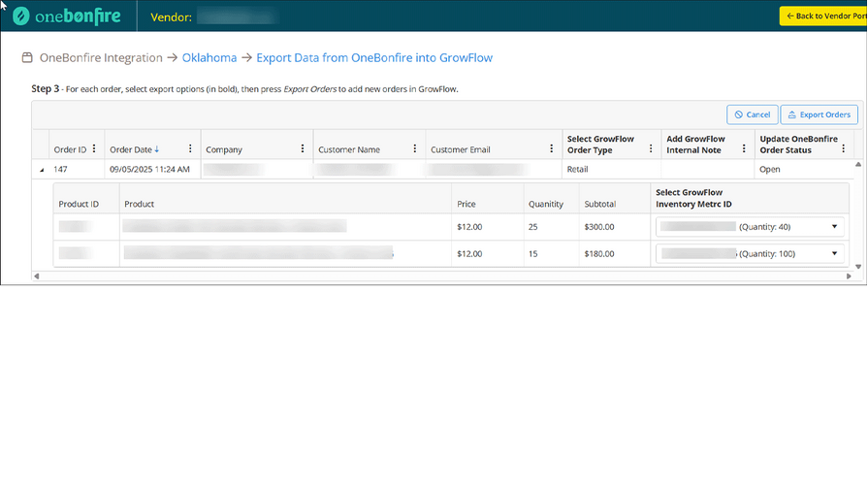The image size is (868, 488).
Task: Click the Export Orders button
Action: [x=820, y=114]
